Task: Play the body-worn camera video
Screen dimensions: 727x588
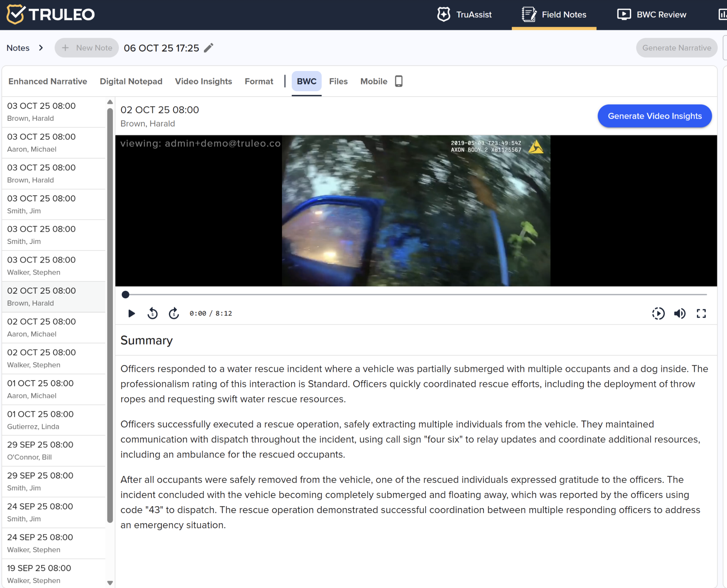Action: (131, 313)
